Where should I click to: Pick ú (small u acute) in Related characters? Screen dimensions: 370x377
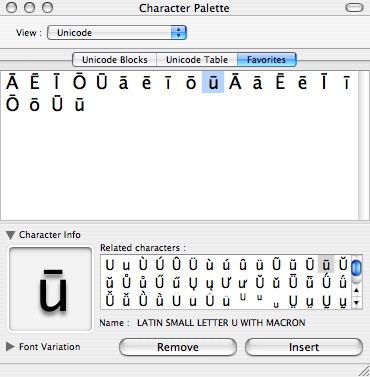coord(226,265)
